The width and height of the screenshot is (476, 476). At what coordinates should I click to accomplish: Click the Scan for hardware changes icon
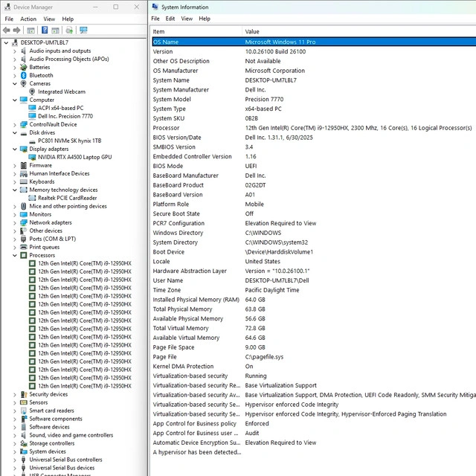pyautogui.click(x=83, y=30)
